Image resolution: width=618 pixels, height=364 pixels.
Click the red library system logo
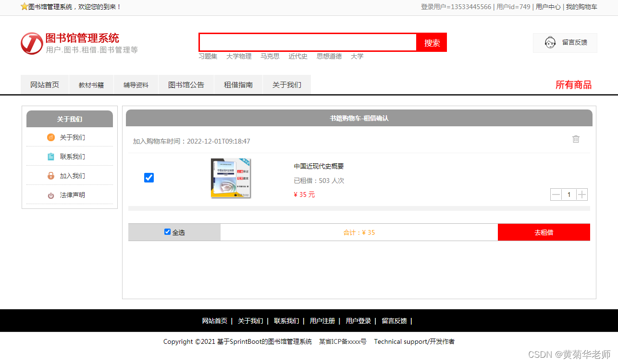32,43
